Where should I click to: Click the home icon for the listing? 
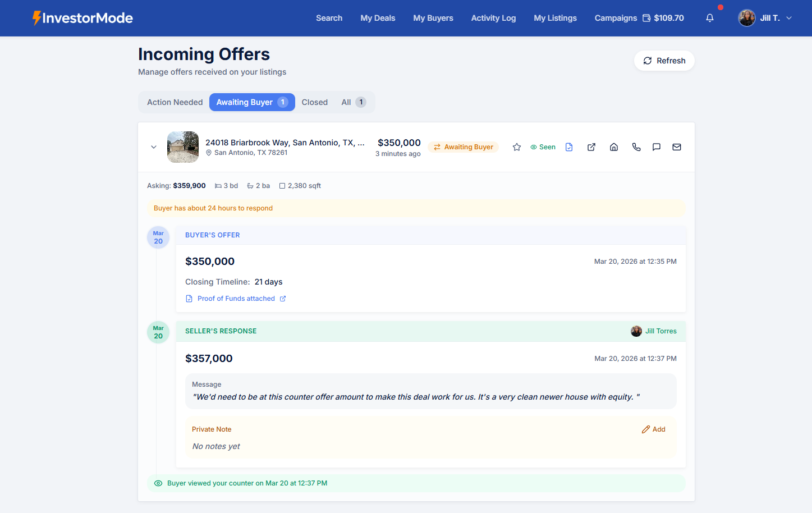[x=613, y=146]
